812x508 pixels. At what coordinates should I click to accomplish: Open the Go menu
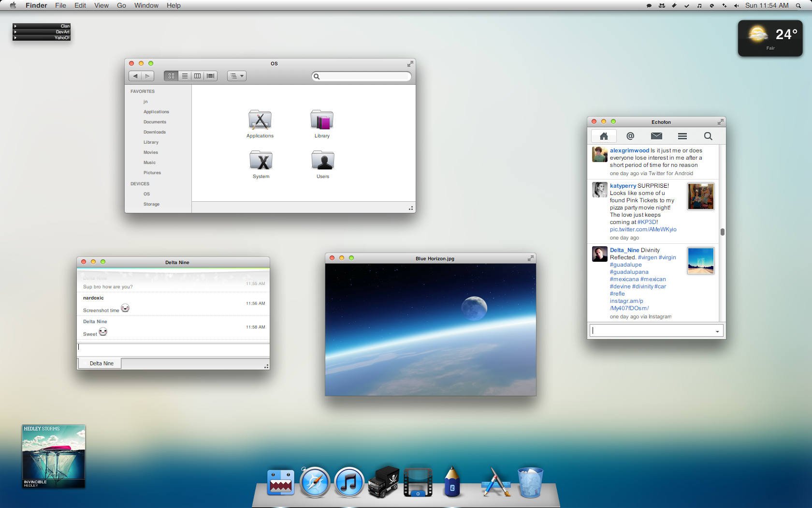(121, 5)
